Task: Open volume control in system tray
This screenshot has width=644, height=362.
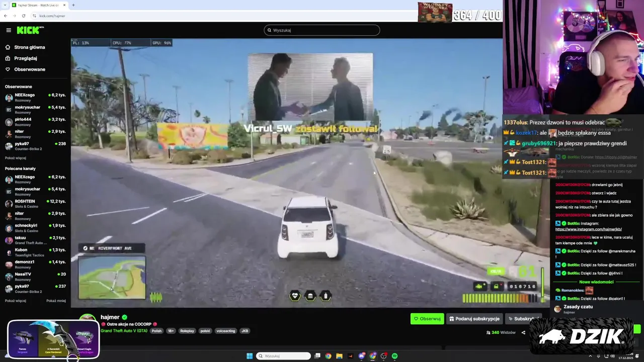Action: tap(612, 356)
